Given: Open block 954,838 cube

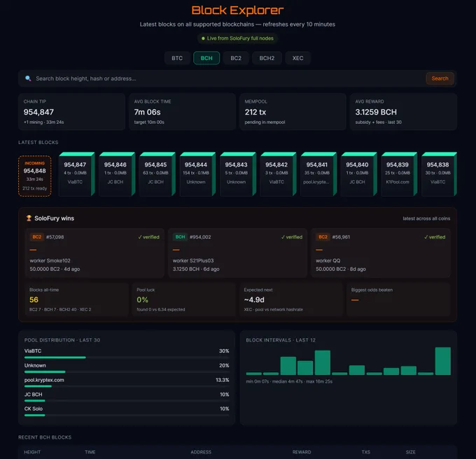Looking at the screenshot, I should pos(440,174).
